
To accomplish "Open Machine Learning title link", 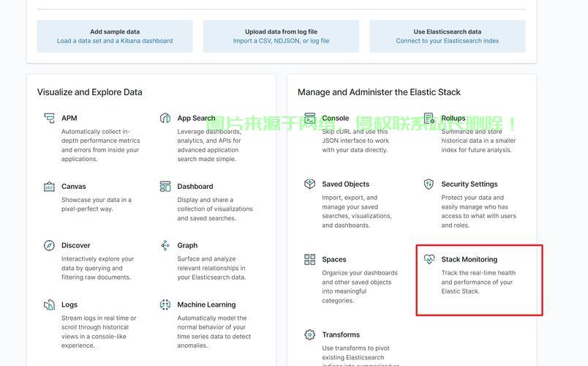I will [206, 305].
